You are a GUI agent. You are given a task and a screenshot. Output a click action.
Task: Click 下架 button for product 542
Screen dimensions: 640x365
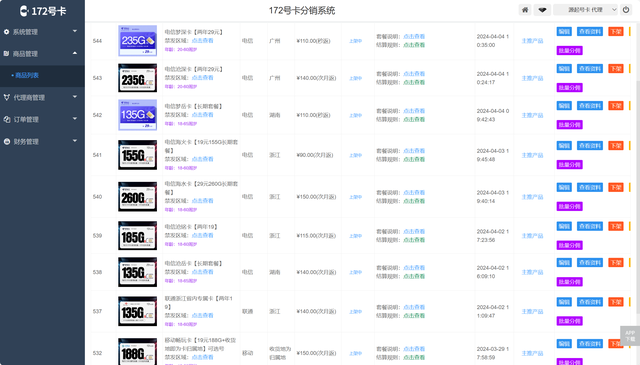point(616,106)
